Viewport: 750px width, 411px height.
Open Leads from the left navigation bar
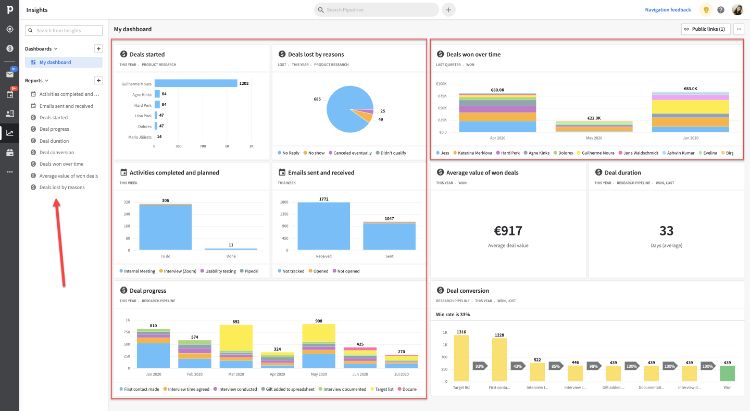[x=10, y=29]
